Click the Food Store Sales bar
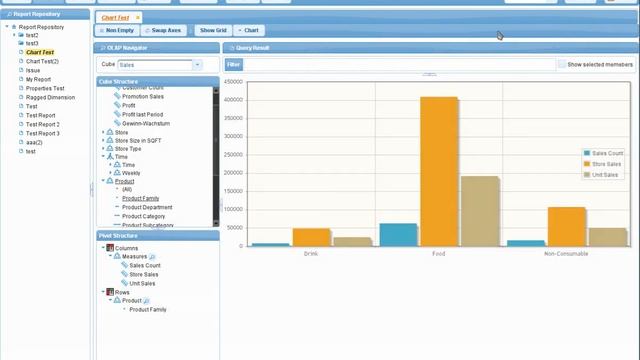640x360 pixels. click(439, 171)
